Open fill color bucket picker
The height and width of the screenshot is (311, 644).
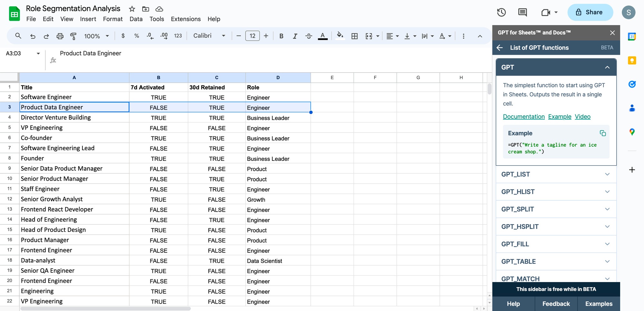pyautogui.click(x=340, y=35)
